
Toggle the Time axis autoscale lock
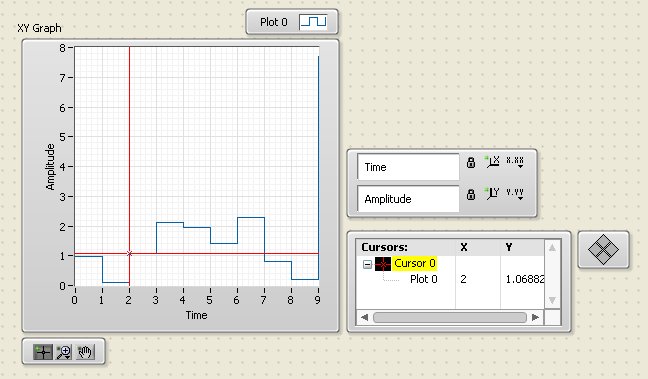471,162
